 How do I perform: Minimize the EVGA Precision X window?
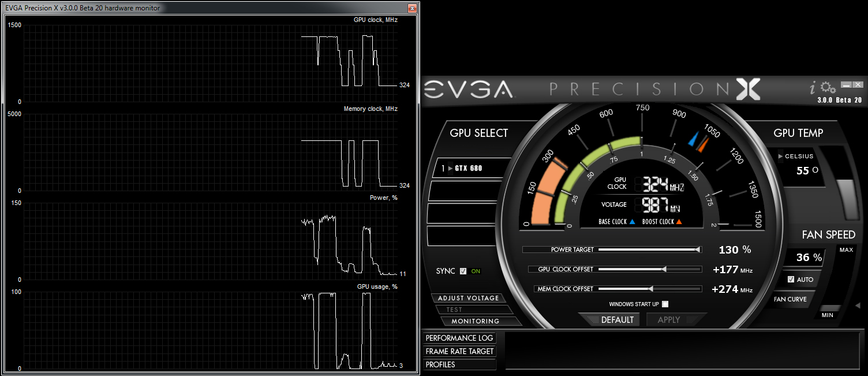tap(846, 85)
